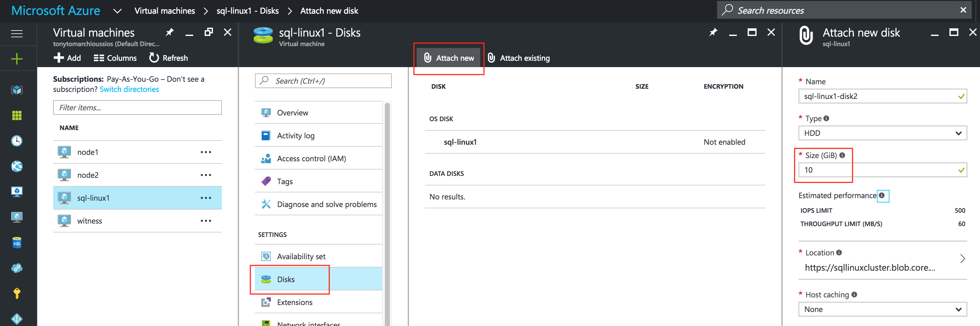Image resolution: width=980 pixels, height=326 pixels.
Task: Open Activity log in the VM menu
Action: (x=318, y=135)
